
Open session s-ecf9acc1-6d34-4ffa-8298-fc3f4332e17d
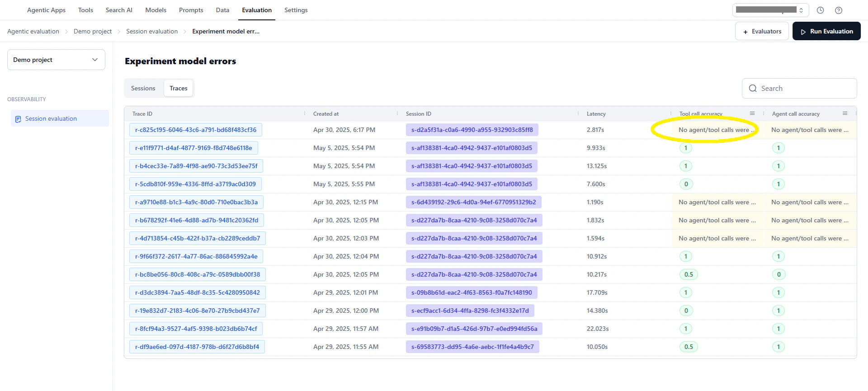470,311
